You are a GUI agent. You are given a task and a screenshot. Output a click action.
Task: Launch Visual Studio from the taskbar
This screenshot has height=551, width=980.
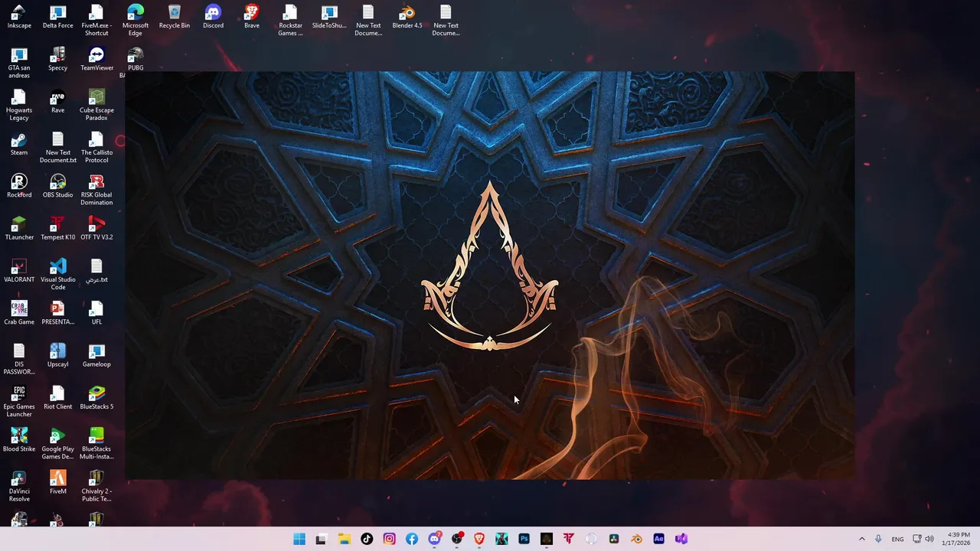[x=681, y=539]
